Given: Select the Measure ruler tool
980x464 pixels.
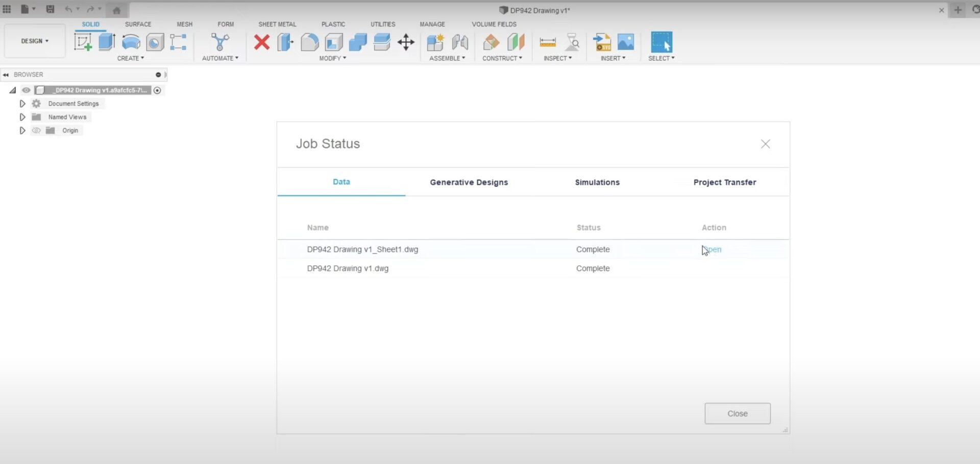Looking at the screenshot, I should pos(548,42).
